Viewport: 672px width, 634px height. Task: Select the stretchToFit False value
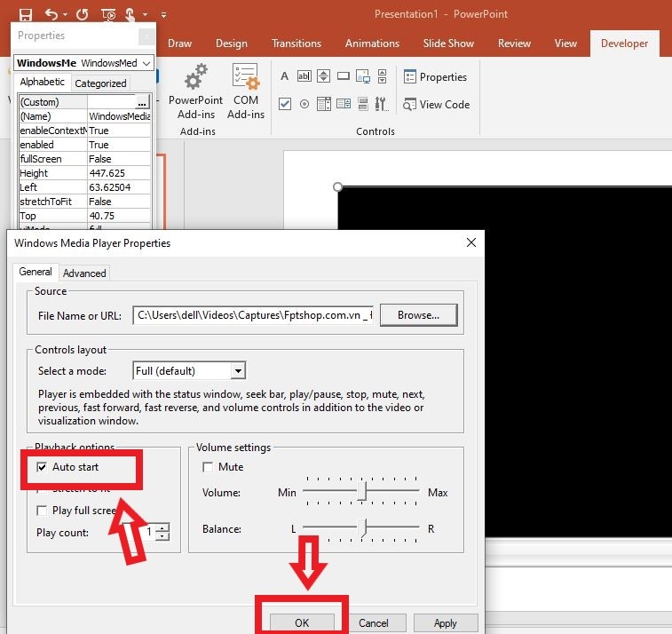(119, 202)
